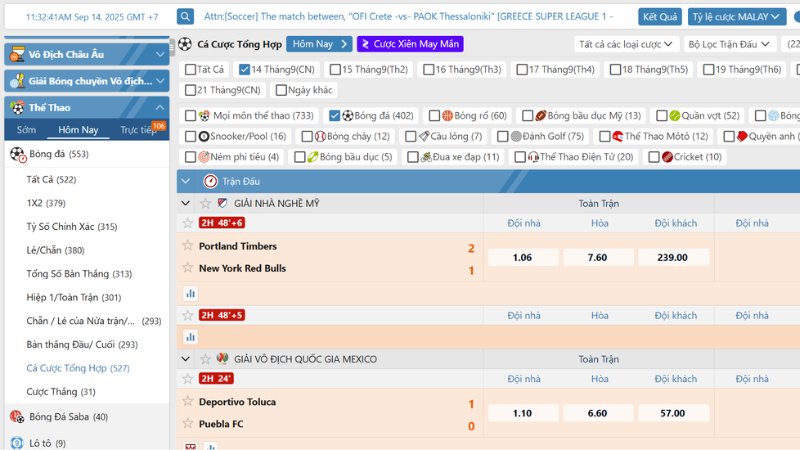Open Cược Thắng (31) market
800x450 pixels.
[61, 391]
